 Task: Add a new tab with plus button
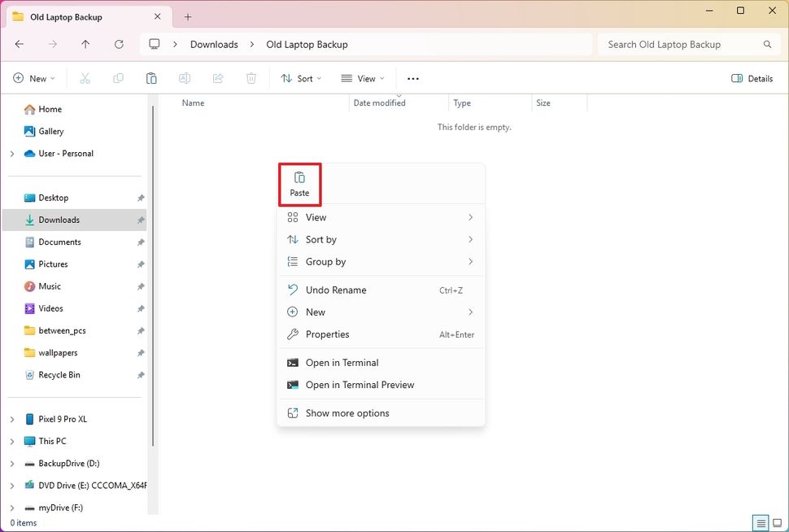tap(188, 17)
